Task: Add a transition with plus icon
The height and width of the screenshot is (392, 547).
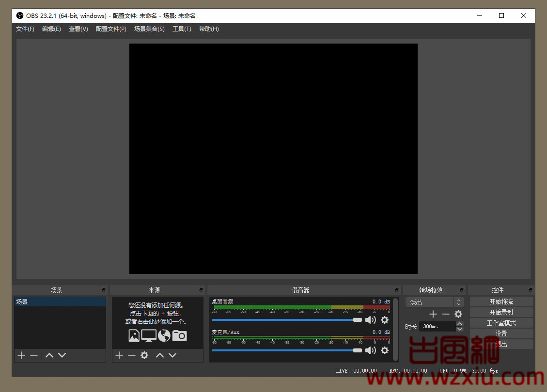Action: click(433, 314)
